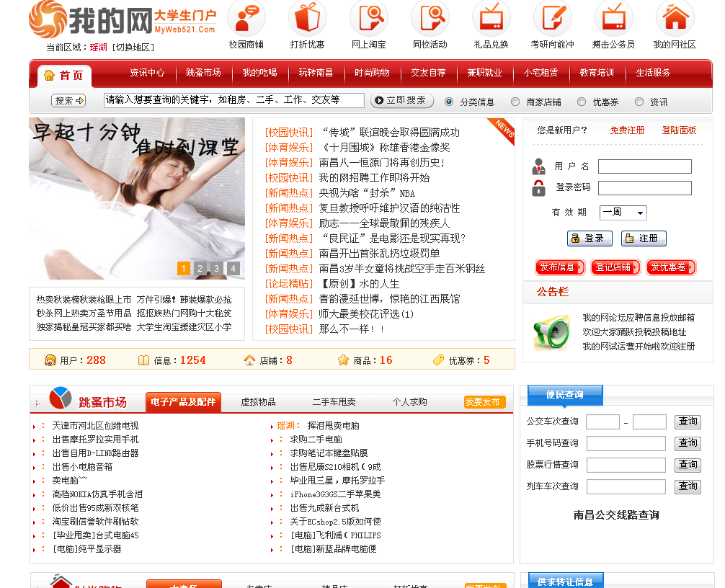The width and height of the screenshot is (725, 588).
Task: Click 查询 next to 手机号码查询
Action: (688, 443)
